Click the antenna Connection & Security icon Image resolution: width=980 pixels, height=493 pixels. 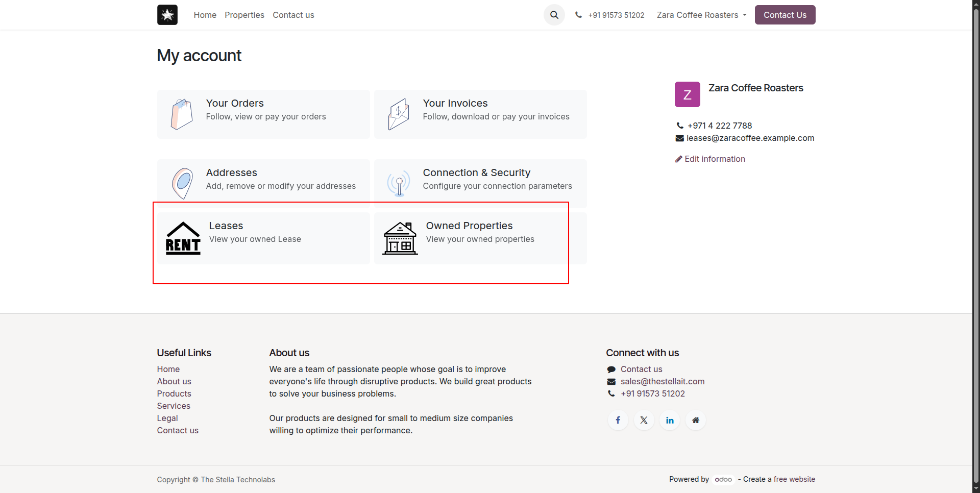tap(399, 184)
